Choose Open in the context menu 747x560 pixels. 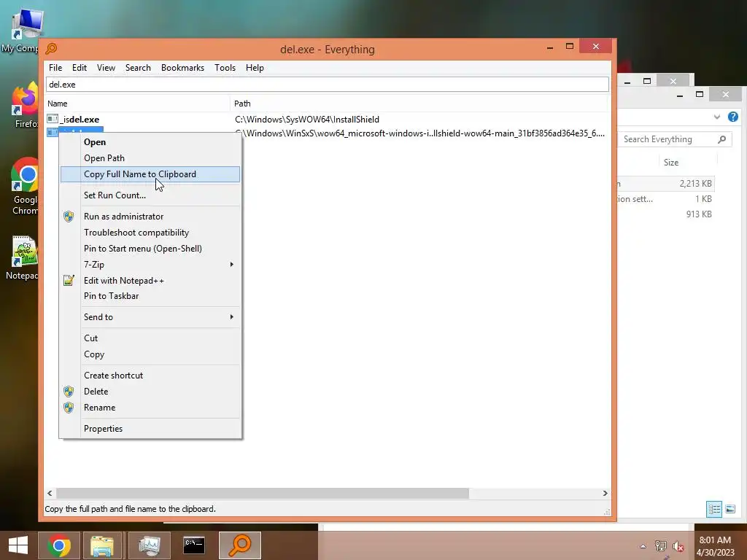click(x=150, y=142)
